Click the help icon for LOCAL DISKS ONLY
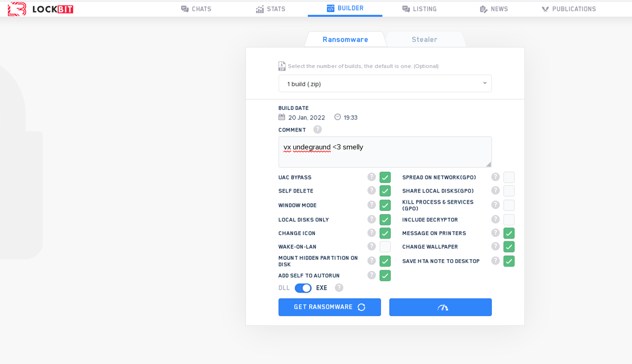The image size is (632, 364). (x=372, y=219)
